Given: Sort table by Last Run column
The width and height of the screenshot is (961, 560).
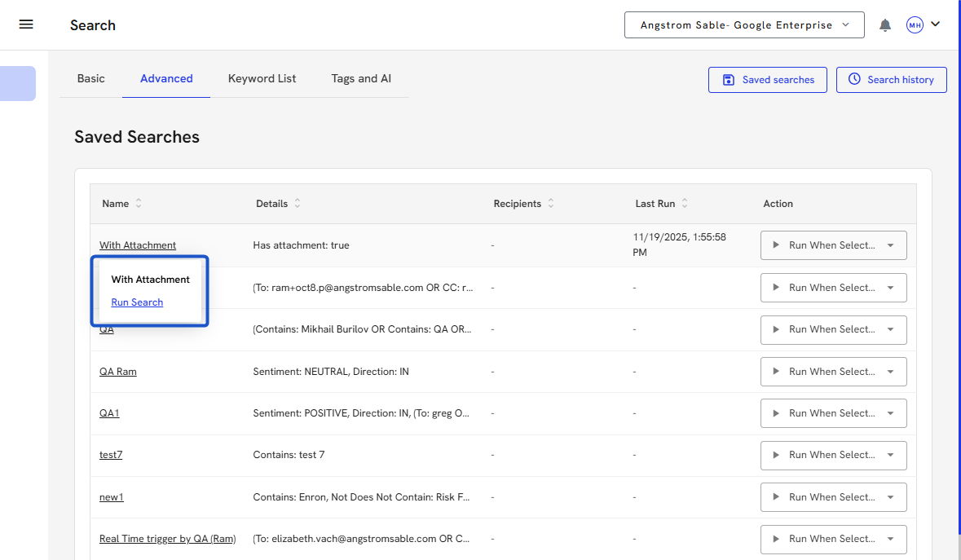Looking at the screenshot, I should tap(685, 204).
